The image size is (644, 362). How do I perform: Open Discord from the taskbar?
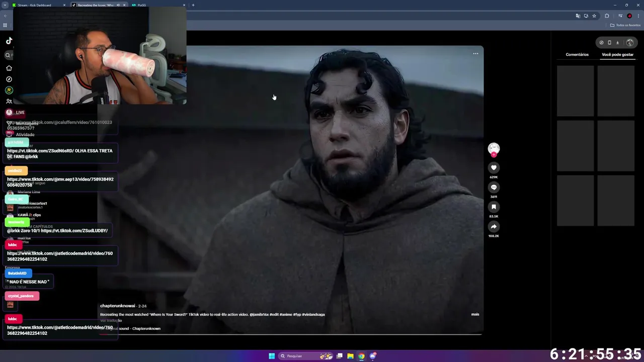coord(373,356)
